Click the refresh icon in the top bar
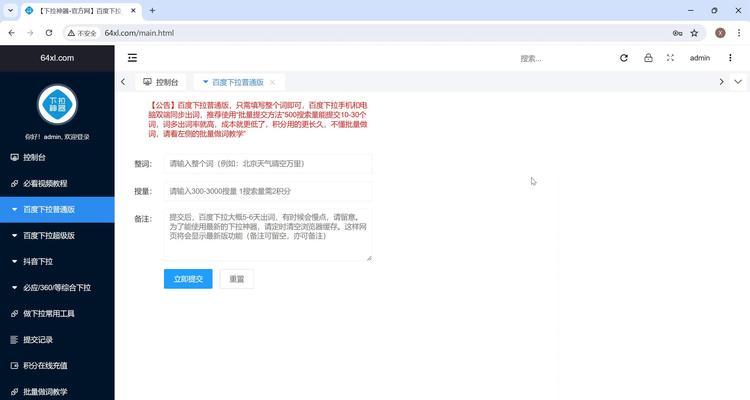This screenshot has height=400, width=750. [624, 58]
